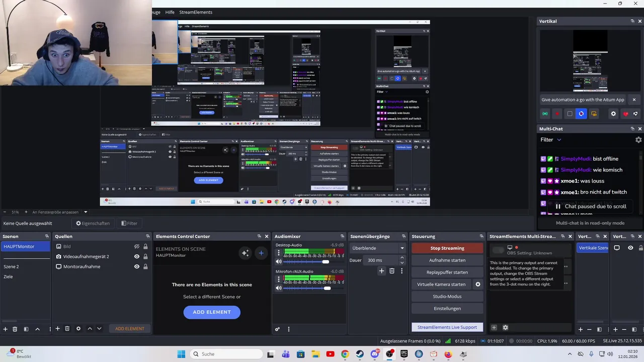Open Vertikal panel settings gear
This screenshot has width=644, height=362.
coord(613,114)
